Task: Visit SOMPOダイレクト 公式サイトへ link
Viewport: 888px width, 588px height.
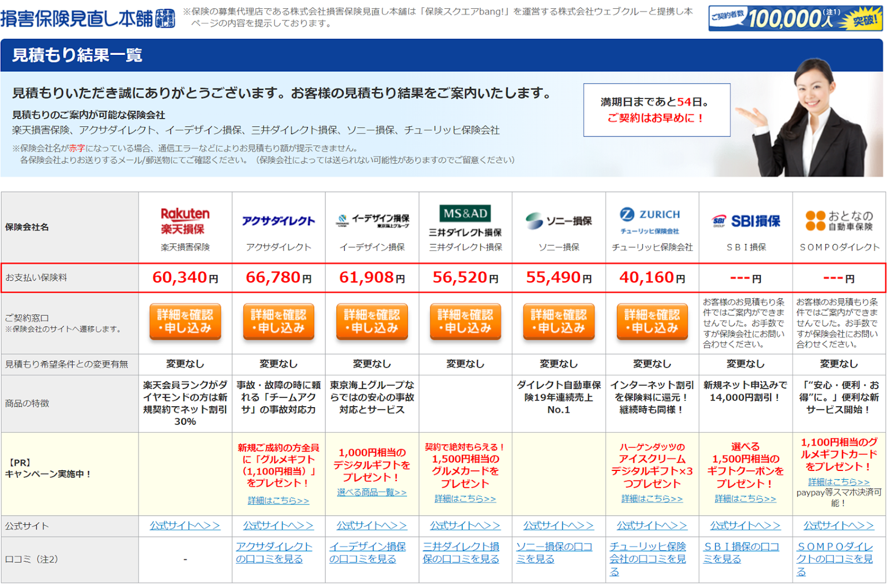Action: 839,525
